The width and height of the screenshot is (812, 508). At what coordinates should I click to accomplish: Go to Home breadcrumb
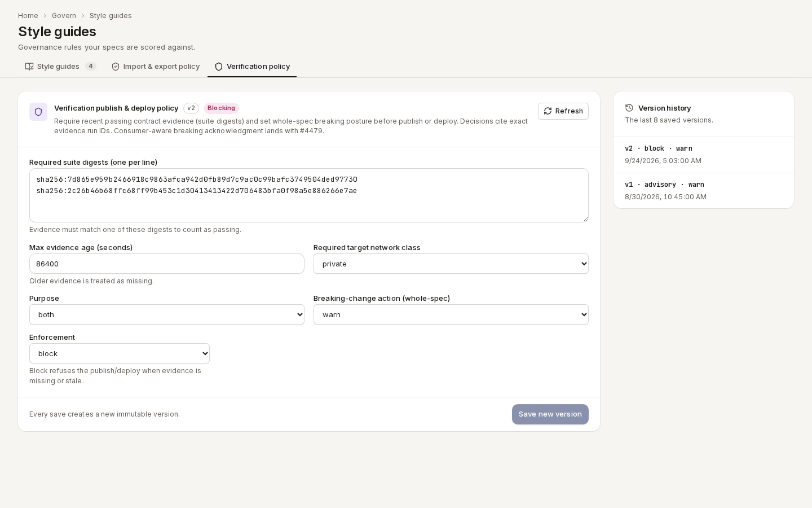(x=28, y=16)
